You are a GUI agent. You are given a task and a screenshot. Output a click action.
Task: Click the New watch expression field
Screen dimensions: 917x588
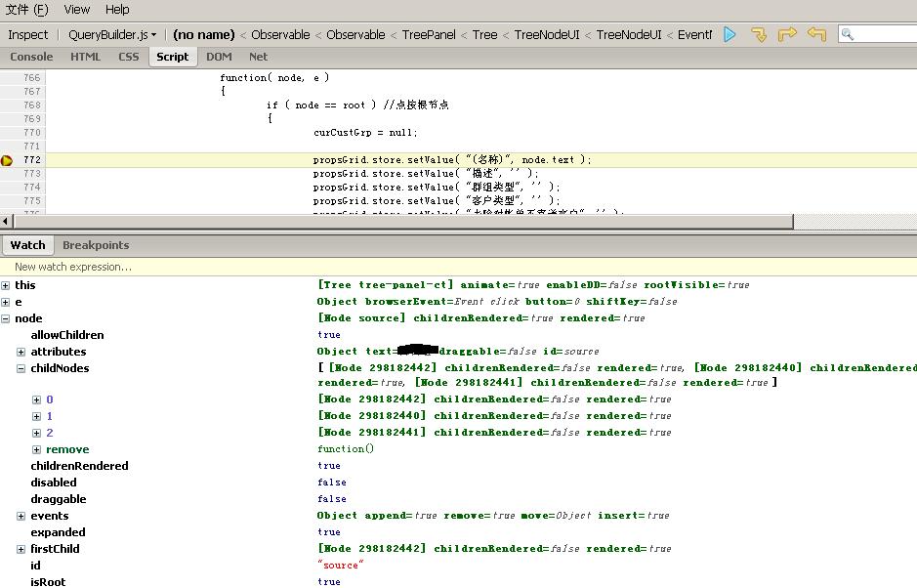[73, 267]
